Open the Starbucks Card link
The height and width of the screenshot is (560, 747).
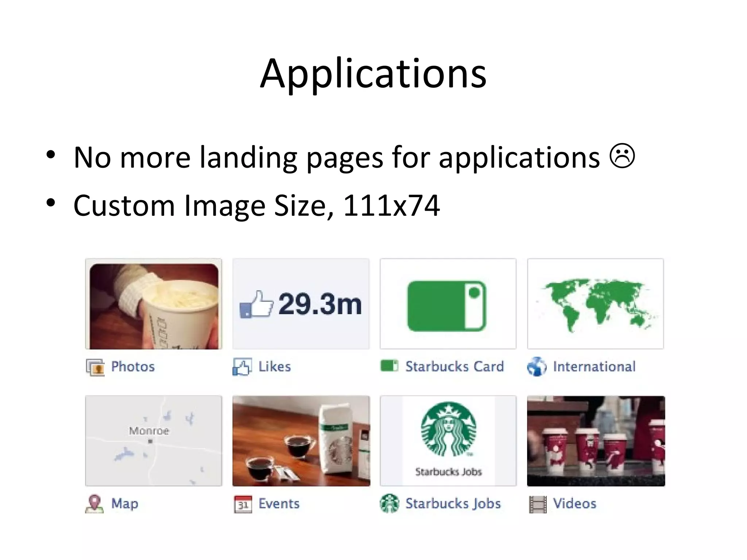tap(454, 366)
